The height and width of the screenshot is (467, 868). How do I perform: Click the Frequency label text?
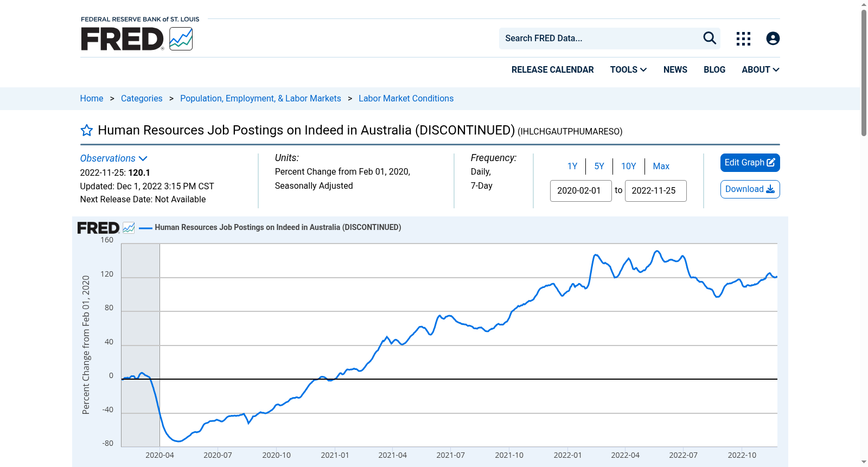(x=494, y=158)
